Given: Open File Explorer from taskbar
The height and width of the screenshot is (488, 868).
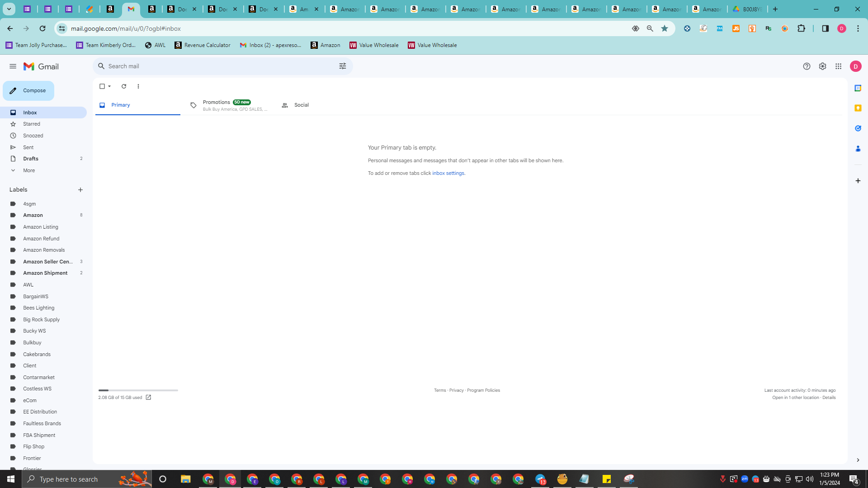Looking at the screenshot, I should (185, 479).
